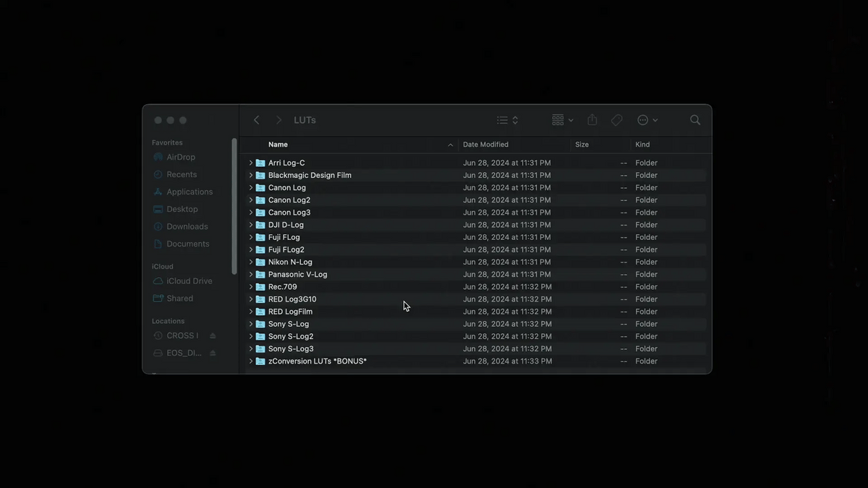Select the "Sony S-Log2" row name
This screenshot has width=868, height=488.
[291, 336]
